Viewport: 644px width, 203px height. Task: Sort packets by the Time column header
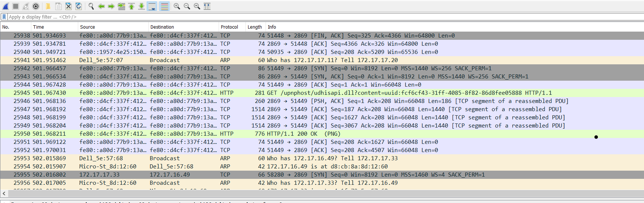pyautogui.click(x=39, y=27)
